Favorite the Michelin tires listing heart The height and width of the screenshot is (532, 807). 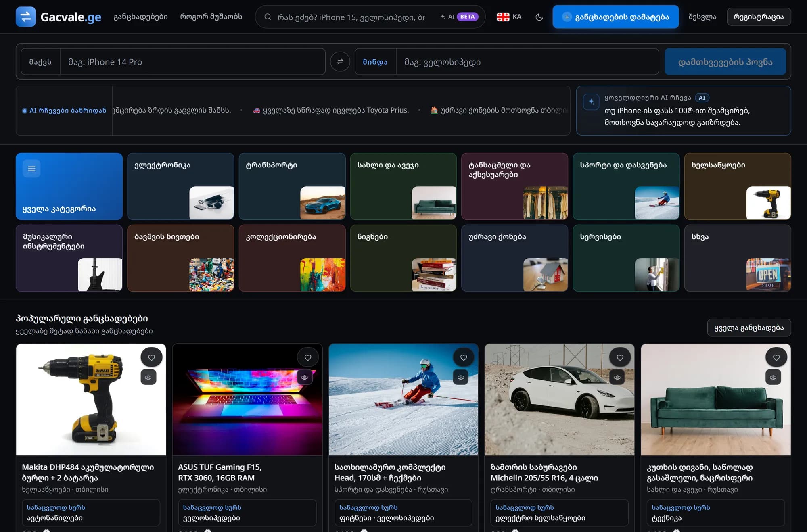click(x=620, y=357)
